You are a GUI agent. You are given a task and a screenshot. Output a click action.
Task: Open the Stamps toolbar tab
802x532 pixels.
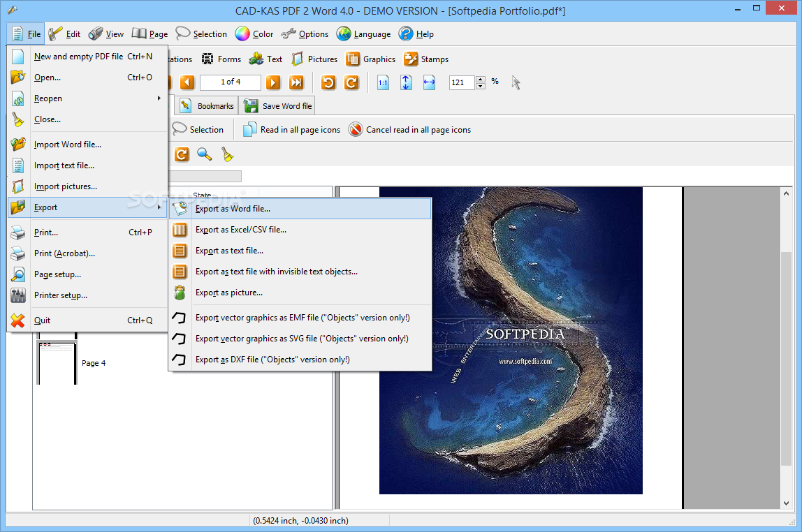tap(426, 59)
